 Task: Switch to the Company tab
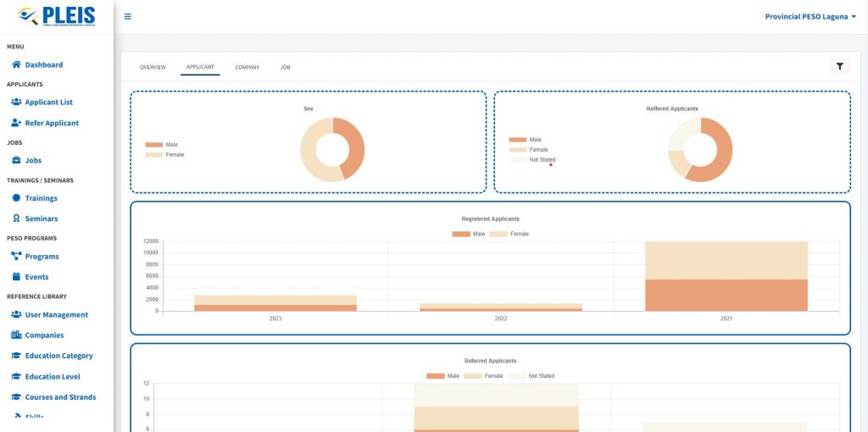click(247, 68)
